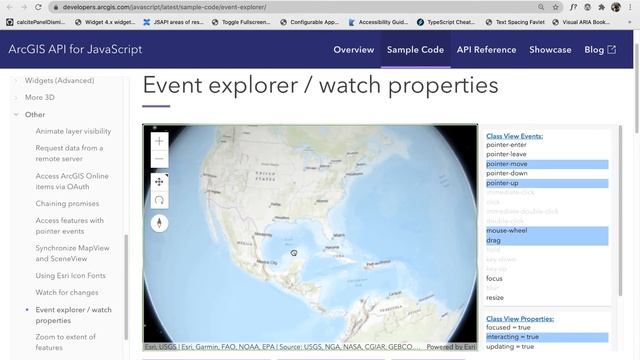The width and height of the screenshot is (640, 360).
Task: Open the Text Spacing Favlet bookmark
Action: pos(515,22)
